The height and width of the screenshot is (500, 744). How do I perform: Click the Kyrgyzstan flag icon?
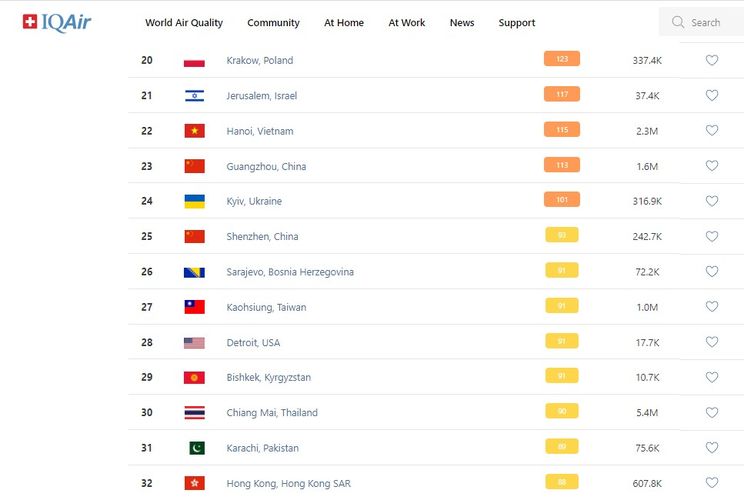[x=194, y=377]
